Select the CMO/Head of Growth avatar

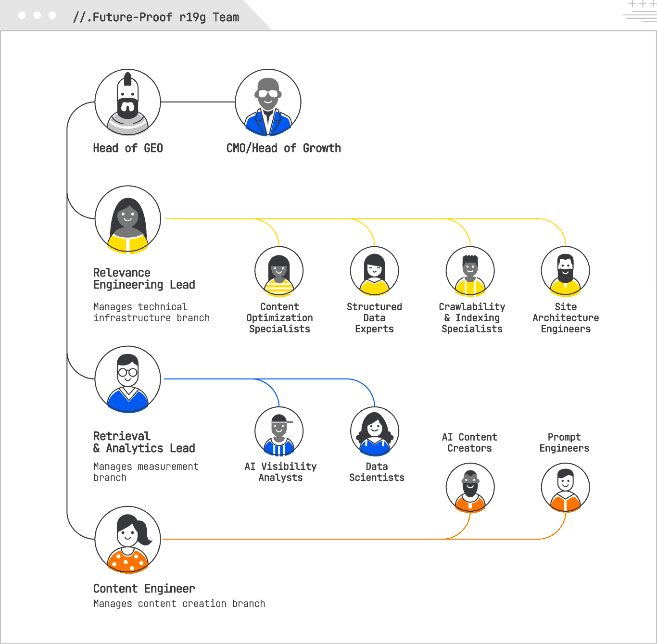click(x=268, y=102)
